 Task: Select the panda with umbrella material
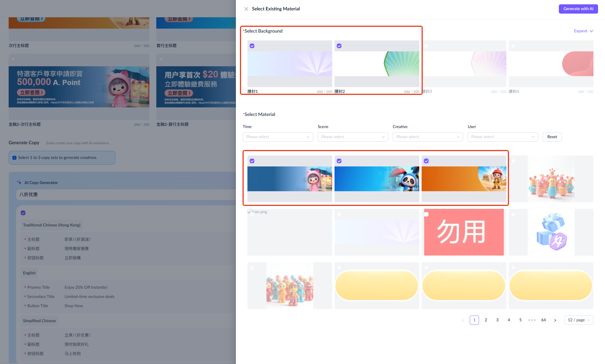pos(377,179)
